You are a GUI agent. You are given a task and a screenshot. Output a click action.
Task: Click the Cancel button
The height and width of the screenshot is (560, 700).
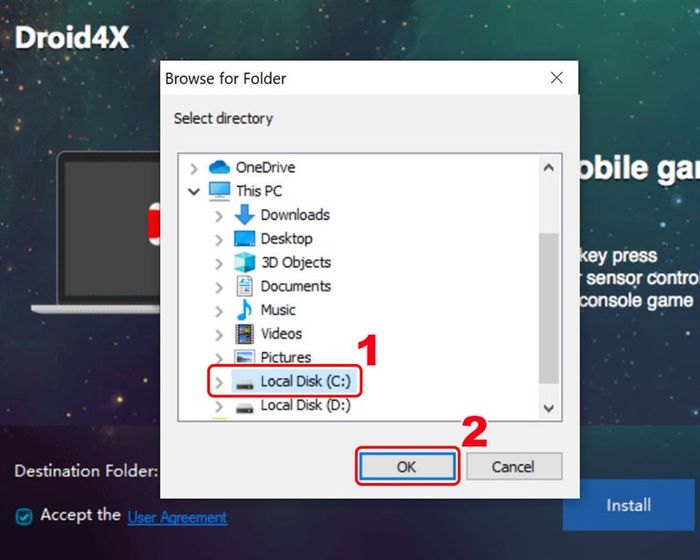514,466
